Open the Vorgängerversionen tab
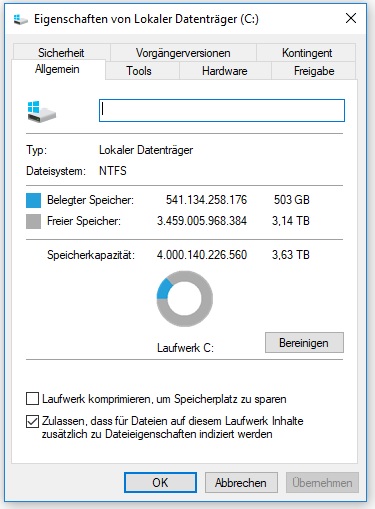 [183, 53]
